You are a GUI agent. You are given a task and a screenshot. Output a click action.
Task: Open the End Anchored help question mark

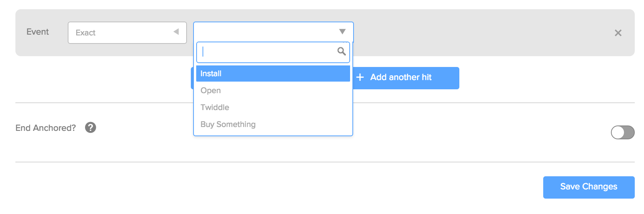[90, 127]
